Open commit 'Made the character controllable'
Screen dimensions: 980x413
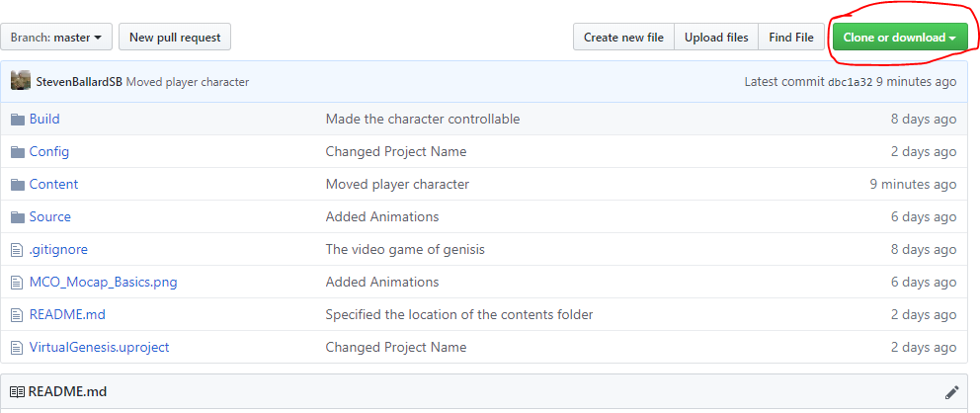[423, 119]
